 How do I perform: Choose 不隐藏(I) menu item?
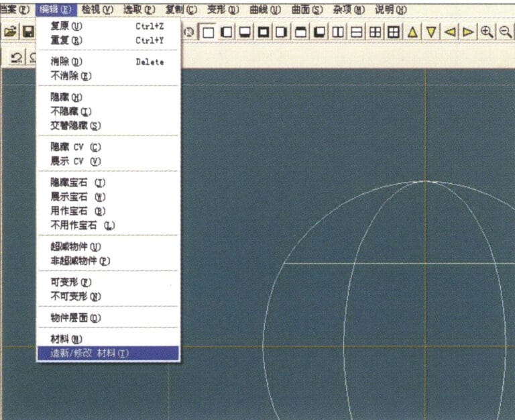coord(108,111)
